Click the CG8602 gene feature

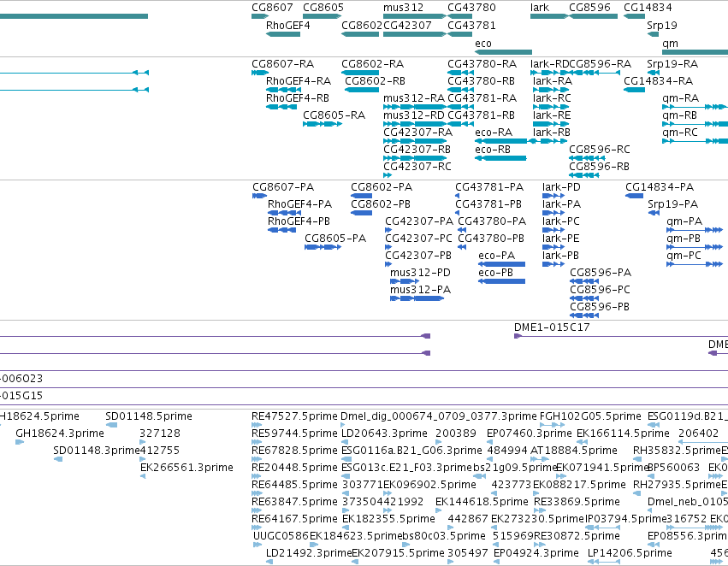point(360,34)
